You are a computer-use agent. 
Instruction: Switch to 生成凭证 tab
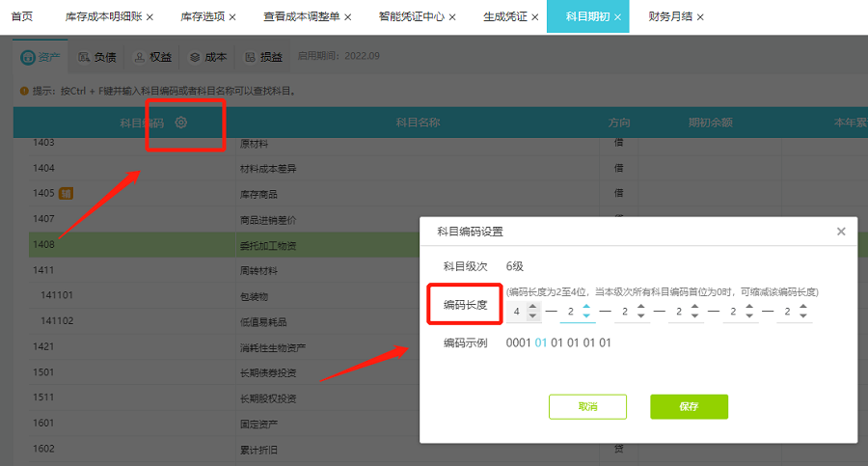coord(504,16)
